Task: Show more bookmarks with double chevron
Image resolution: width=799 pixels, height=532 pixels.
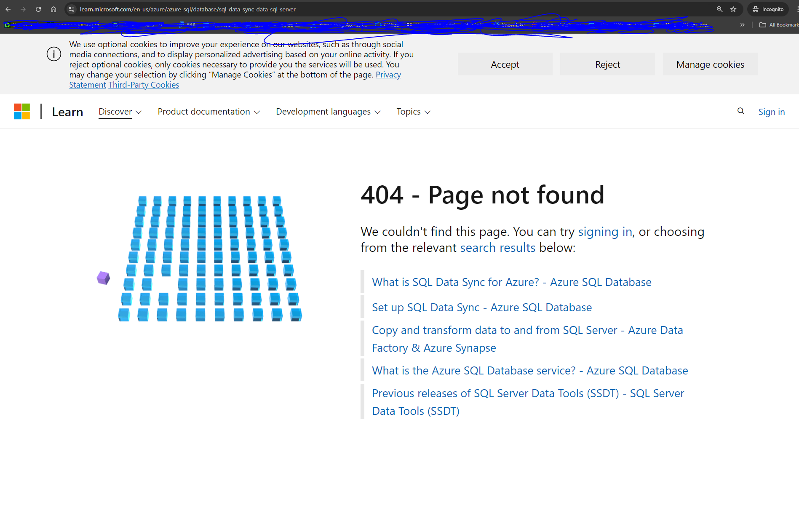Action: [x=742, y=25]
